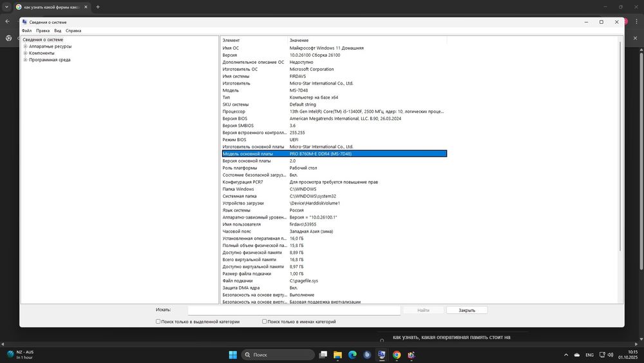Image resolution: width=644 pixels, height=363 pixels.
Task: Click the Найти button
Action: (423, 310)
